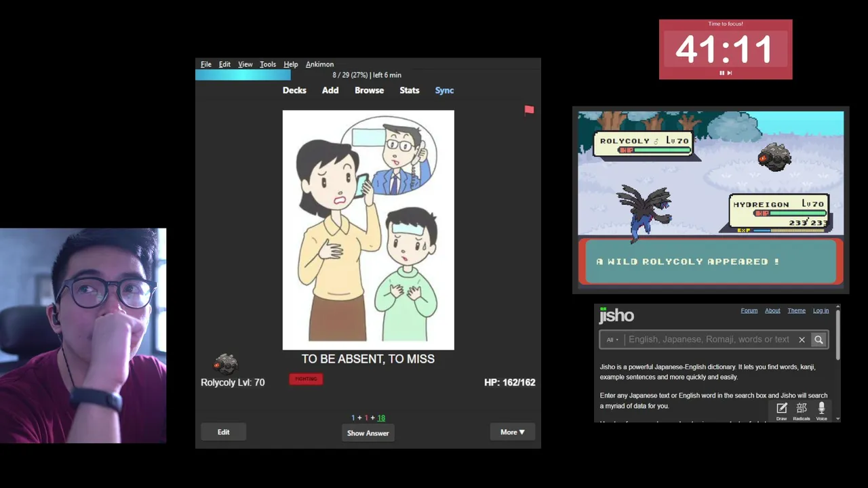Open the All search filter dropdown
The height and width of the screenshot is (488, 868).
(x=612, y=340)
